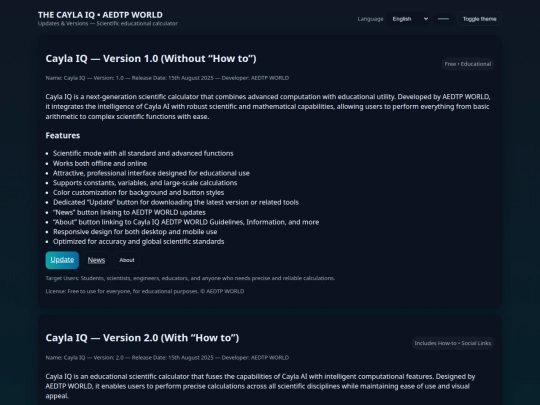Screen dimensions: 540x405
Task: Click the Updates & Versions subtitle text
Action: tap(108, 23)
